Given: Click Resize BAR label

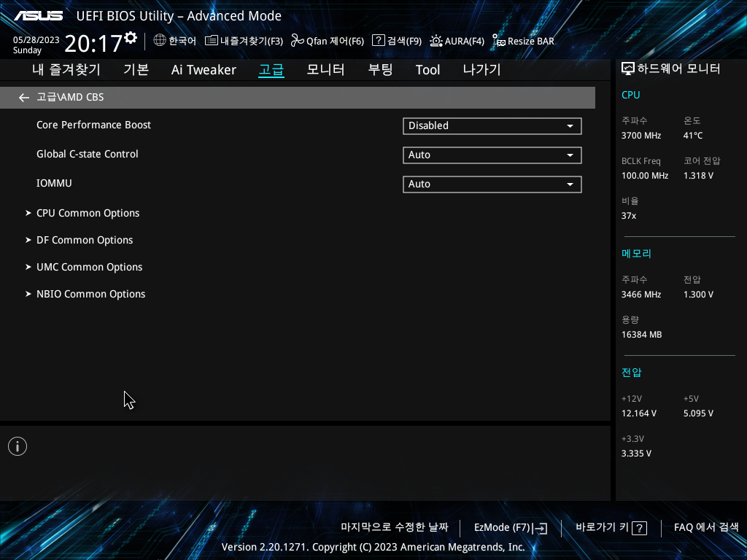Looking at the screenshot, I should [x=531, y=41].
